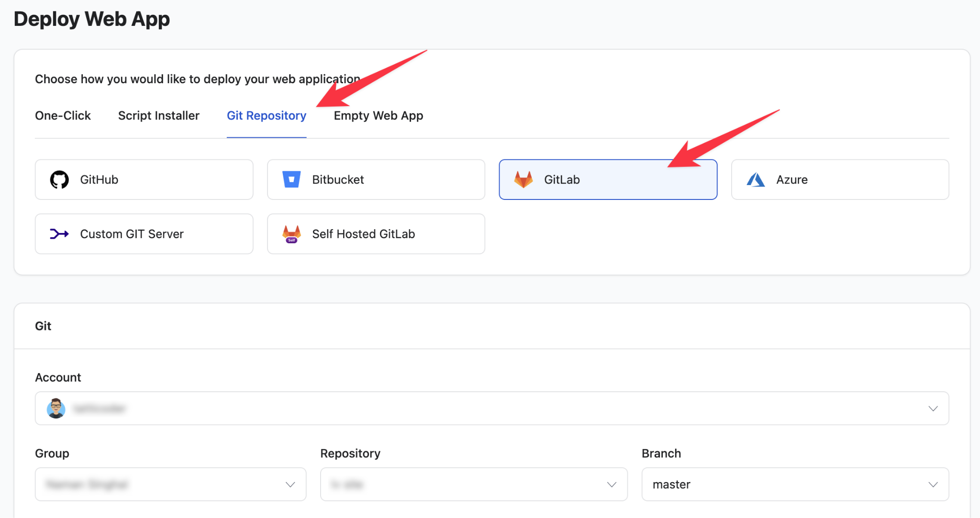The width and height of the screenshot is (980, 518).
Task: Select the Git Repository tab
Action: click(267, 116)
